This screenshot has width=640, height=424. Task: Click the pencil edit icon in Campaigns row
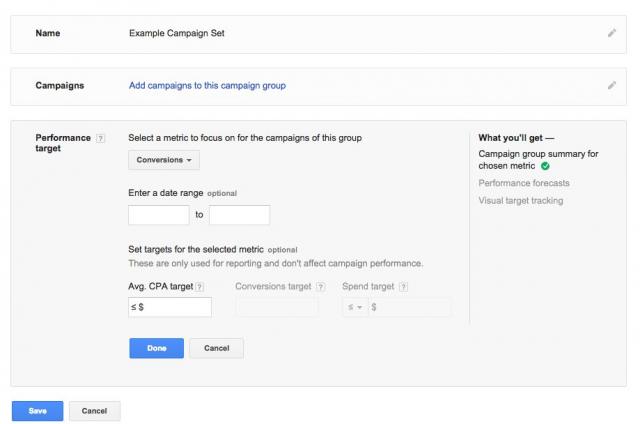(611, 86)
